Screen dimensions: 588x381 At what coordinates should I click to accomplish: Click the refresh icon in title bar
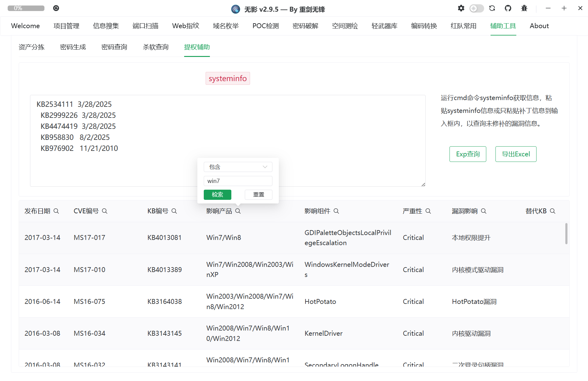point(492,8)
